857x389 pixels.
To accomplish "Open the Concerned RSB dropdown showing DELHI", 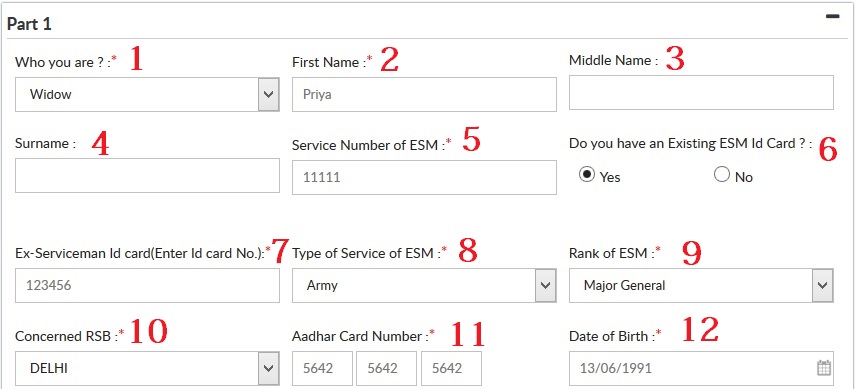I will point(147,368).
